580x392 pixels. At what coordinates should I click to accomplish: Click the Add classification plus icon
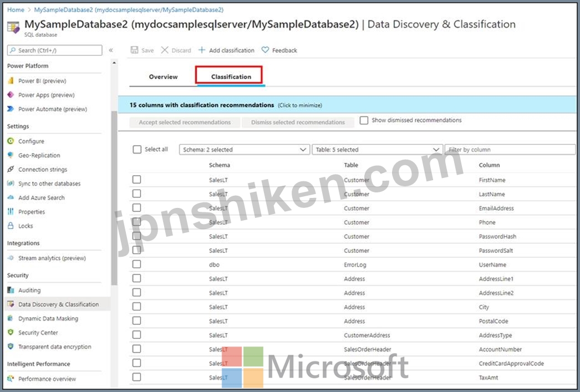(202, 50)
